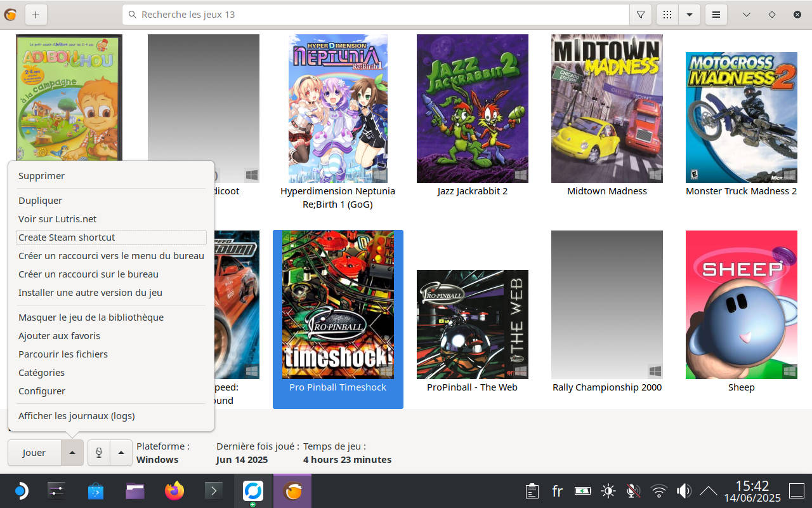Viewport: 812px width, 508px height.
Task: Click the Jazz Jackrabbit 2 title text
Action: (473, 191)
